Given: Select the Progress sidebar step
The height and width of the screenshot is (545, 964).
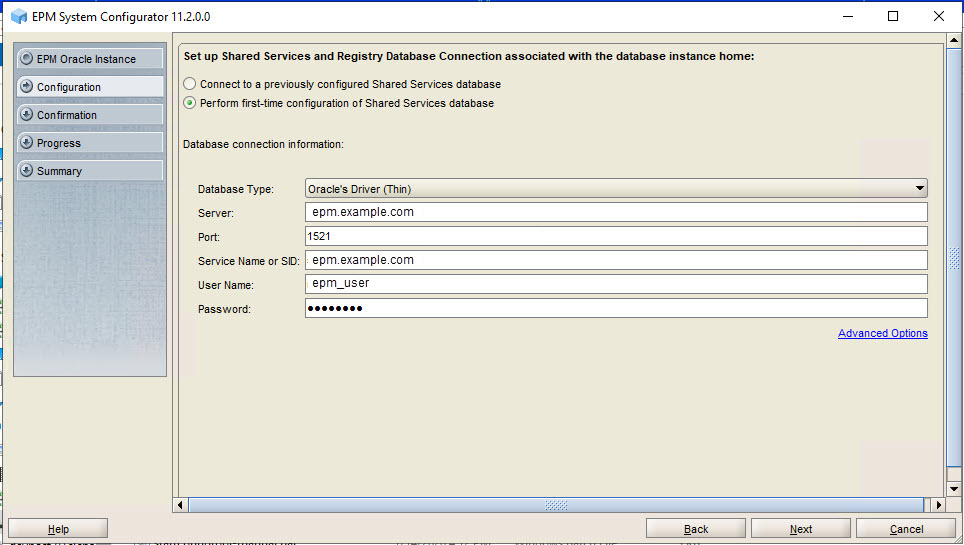Looking at the screenshot, I should tap(90, 143).
